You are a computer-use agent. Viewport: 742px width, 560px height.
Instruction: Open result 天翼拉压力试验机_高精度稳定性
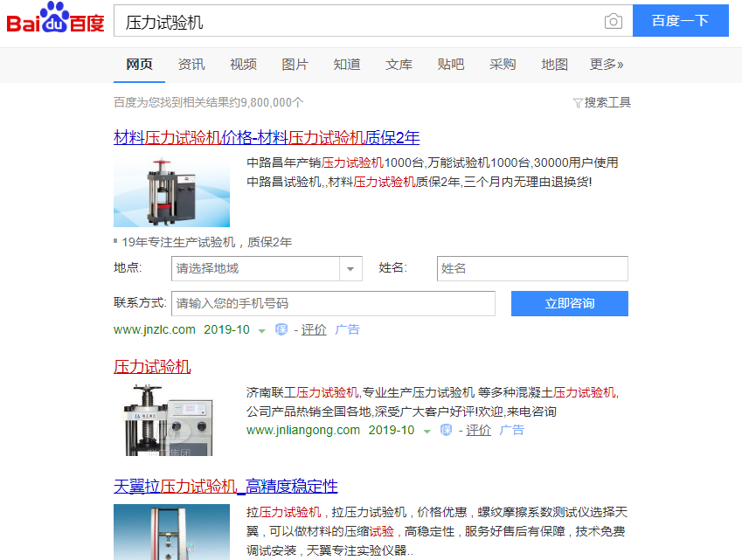pos(225,487)
